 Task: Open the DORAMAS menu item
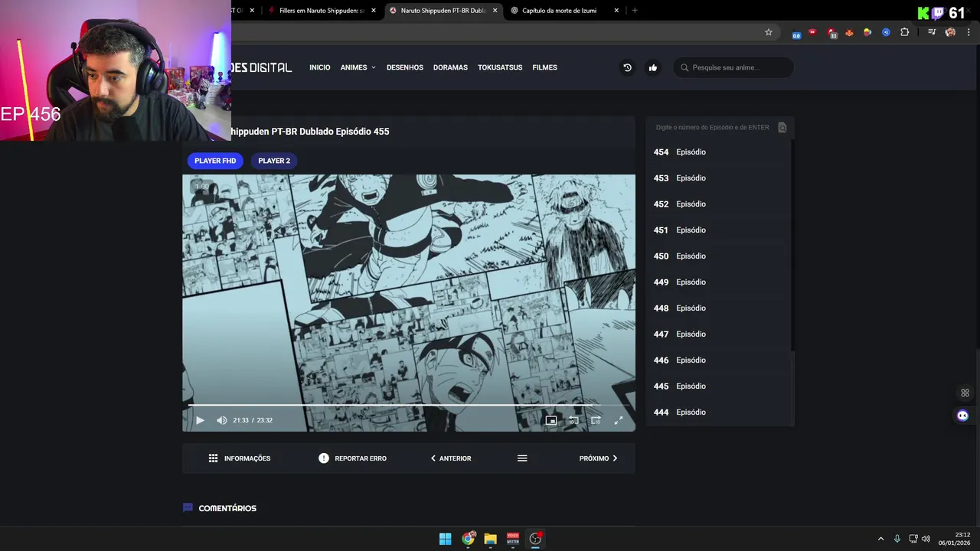coord(450,67)
